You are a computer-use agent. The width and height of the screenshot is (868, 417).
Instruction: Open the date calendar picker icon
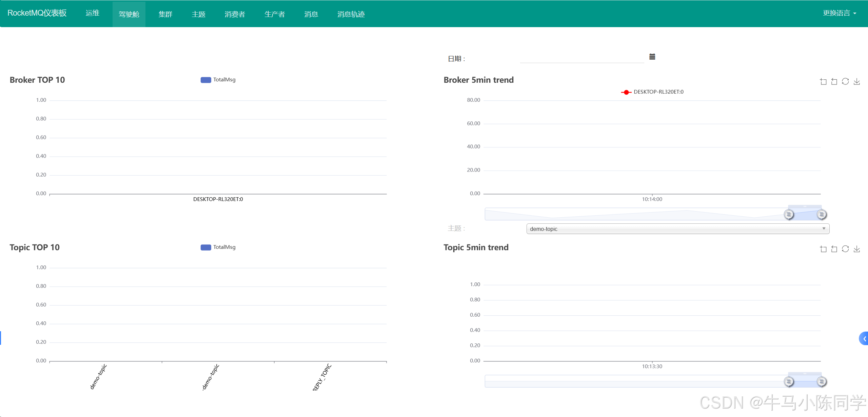(x=652, y=57)
